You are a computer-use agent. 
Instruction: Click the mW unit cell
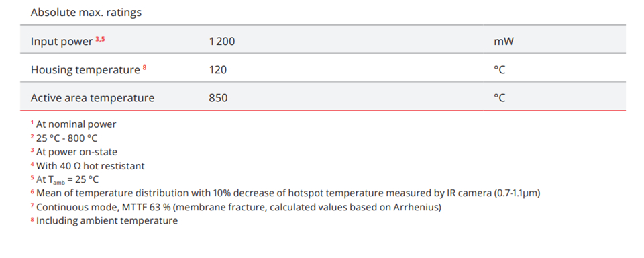coord(504,42)
